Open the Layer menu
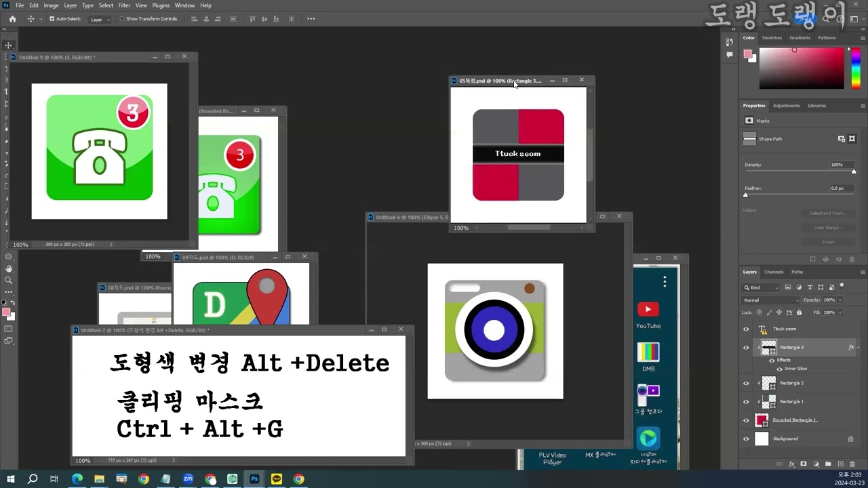 (71, 5)
